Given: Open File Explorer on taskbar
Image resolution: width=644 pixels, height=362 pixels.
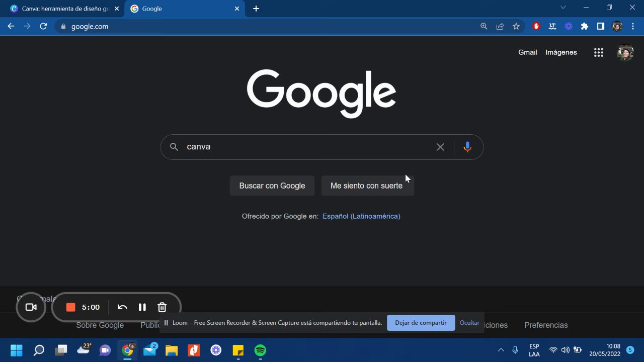Looking at the screenshot, I should tap(172, 350).
